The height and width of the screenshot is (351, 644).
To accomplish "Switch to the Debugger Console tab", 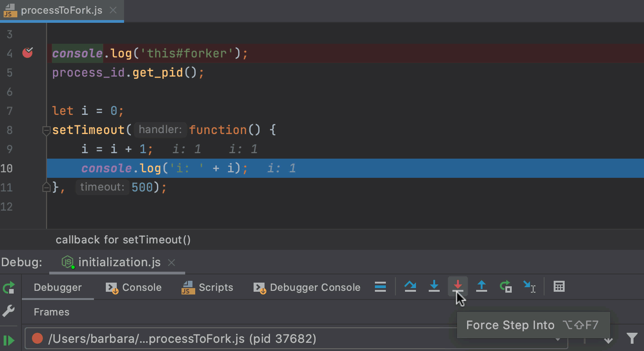I will (x=307, y=287).
